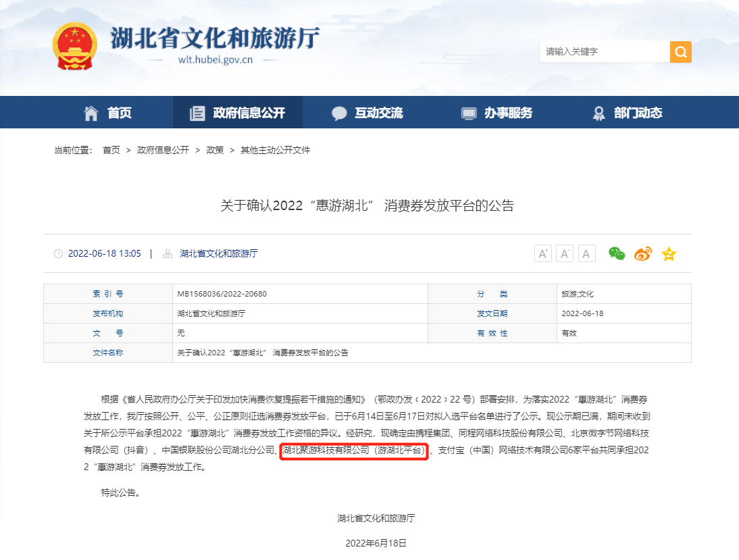Increase font size with A+ icon
The height and width of the screenshot is (560, 739).
click(542, 254)
